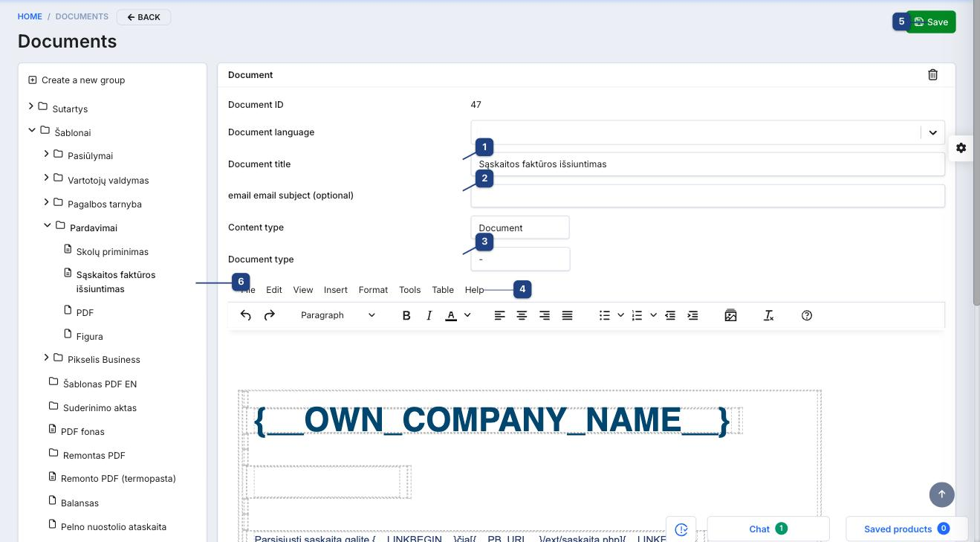
Task: Insert a numbered list
Action: pyautogui.click(x=637, y=315)
